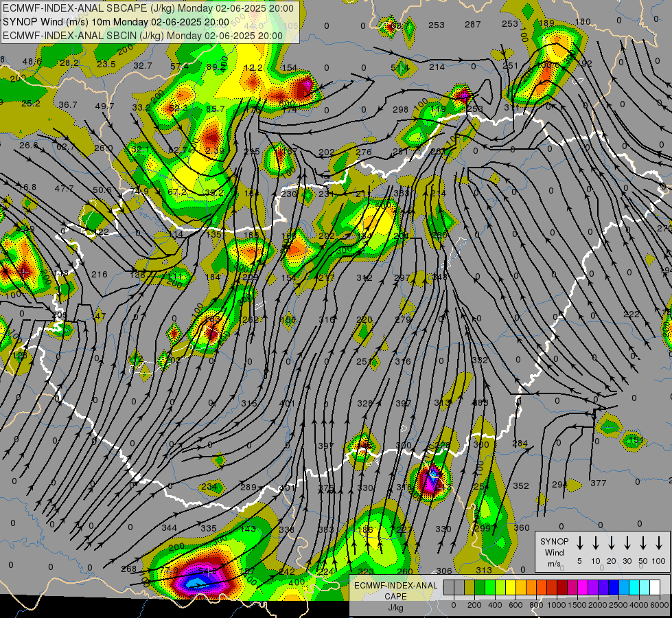Pick the dark green CAPE legend swatch
Viewport: 672px width, 618px height.
pyautogui.click(x=480, y=588)
